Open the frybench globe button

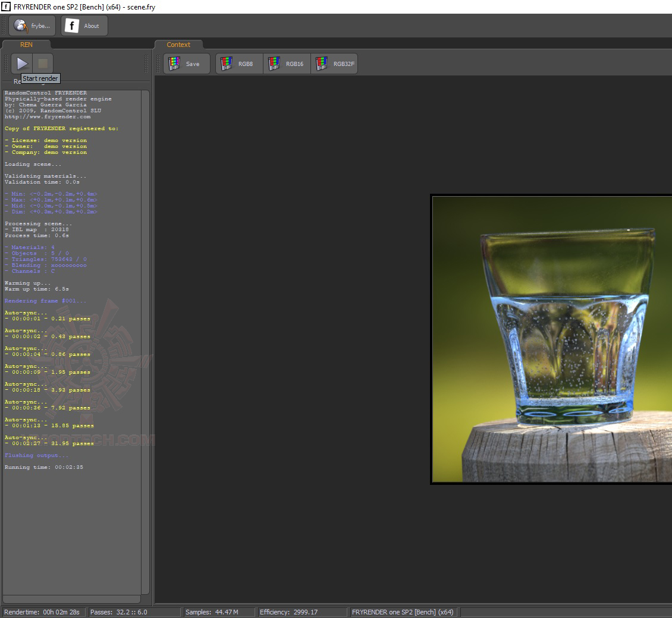click(x=32, y=26)
